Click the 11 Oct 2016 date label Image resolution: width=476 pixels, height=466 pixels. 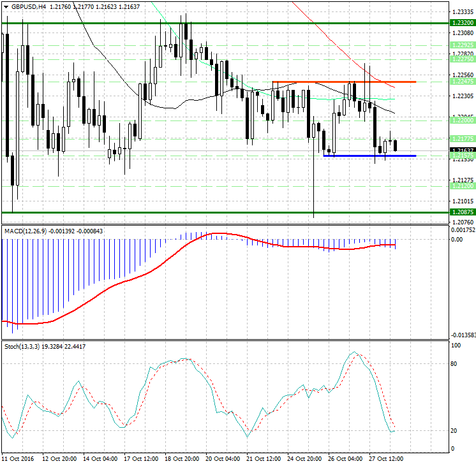tap(19, 458)
